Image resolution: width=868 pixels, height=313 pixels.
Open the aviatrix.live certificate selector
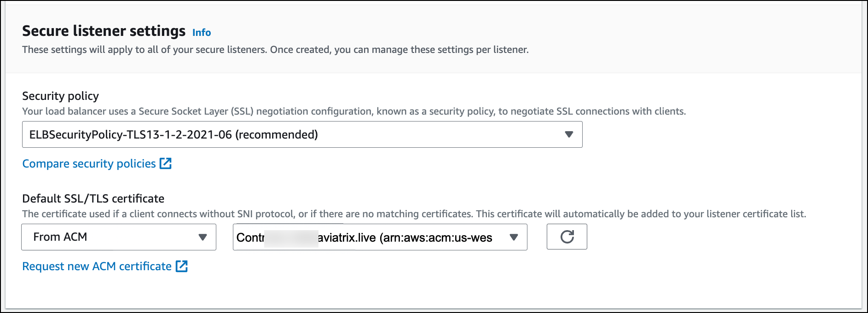(380, 237)
